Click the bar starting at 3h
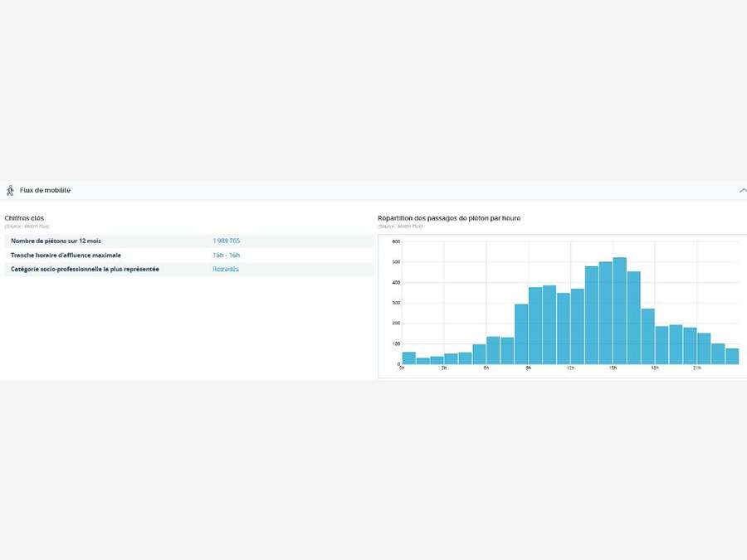Image resolution: width=747 pixels, height=560 pixels. (452, 359)
